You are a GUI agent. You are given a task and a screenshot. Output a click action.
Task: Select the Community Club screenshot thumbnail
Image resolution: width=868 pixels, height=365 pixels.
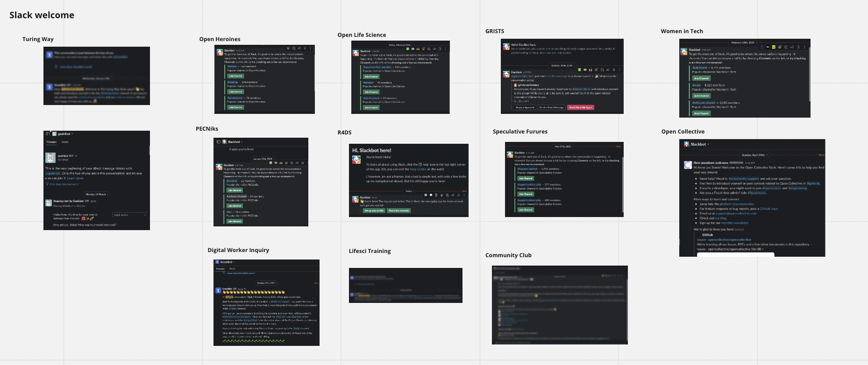[x=560, y=305]
